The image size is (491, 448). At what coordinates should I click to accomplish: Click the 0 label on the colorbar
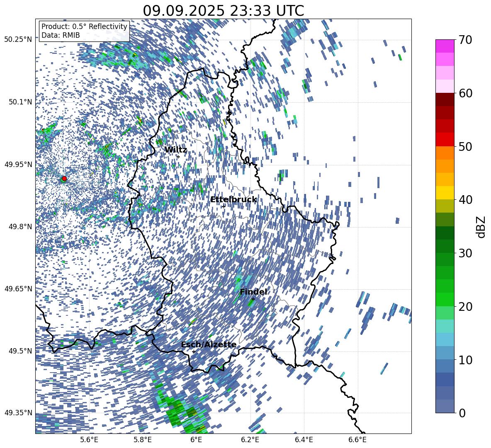[462, 413]
